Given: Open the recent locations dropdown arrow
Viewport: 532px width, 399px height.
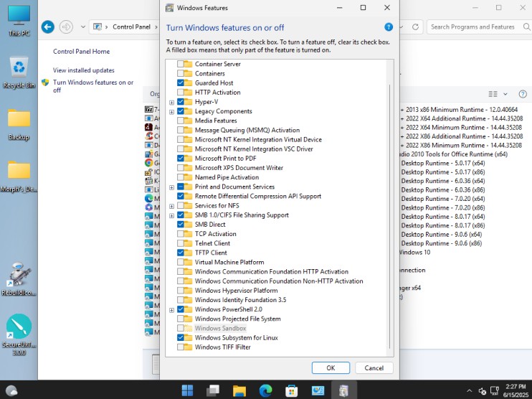Looking at the screenshot, I should coord(82,27).
